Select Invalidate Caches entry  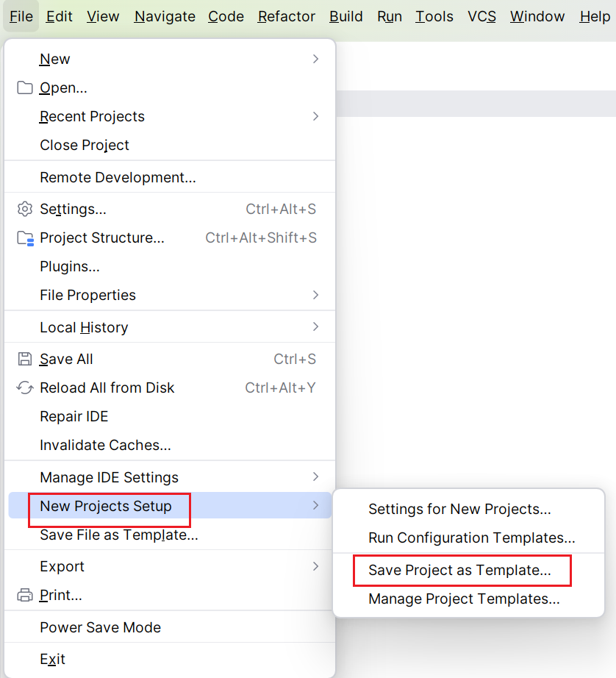[105, 445]
